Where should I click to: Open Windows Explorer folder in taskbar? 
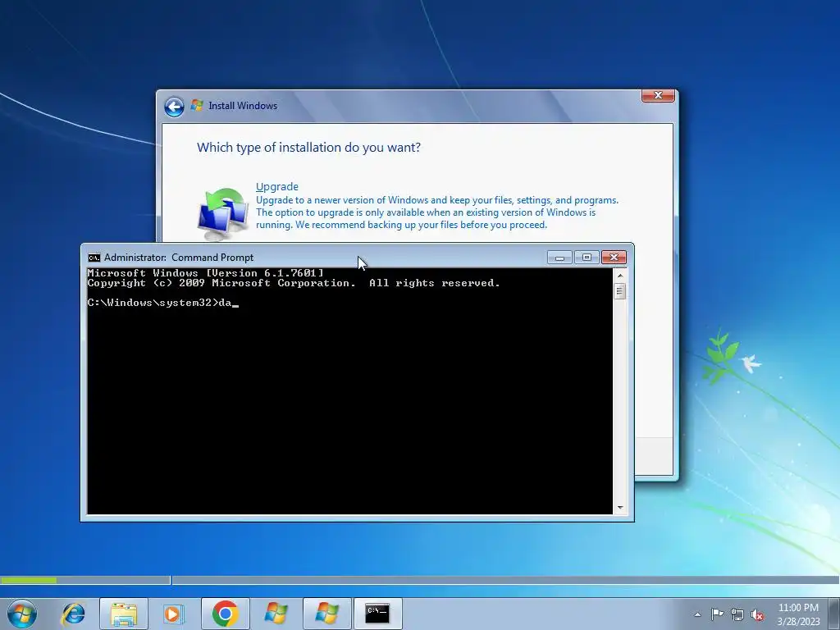tap(124, 614)
